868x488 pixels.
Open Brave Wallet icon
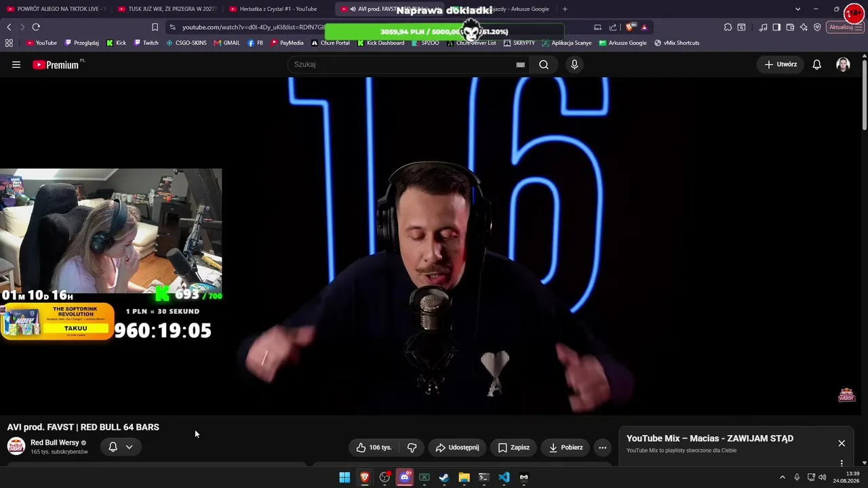tap(790, 27)
